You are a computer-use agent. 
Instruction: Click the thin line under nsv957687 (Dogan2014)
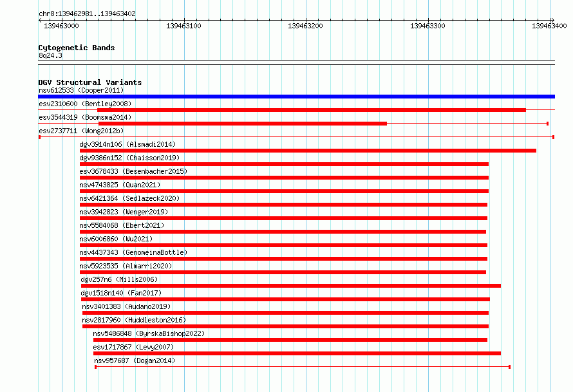click(303, 367)
